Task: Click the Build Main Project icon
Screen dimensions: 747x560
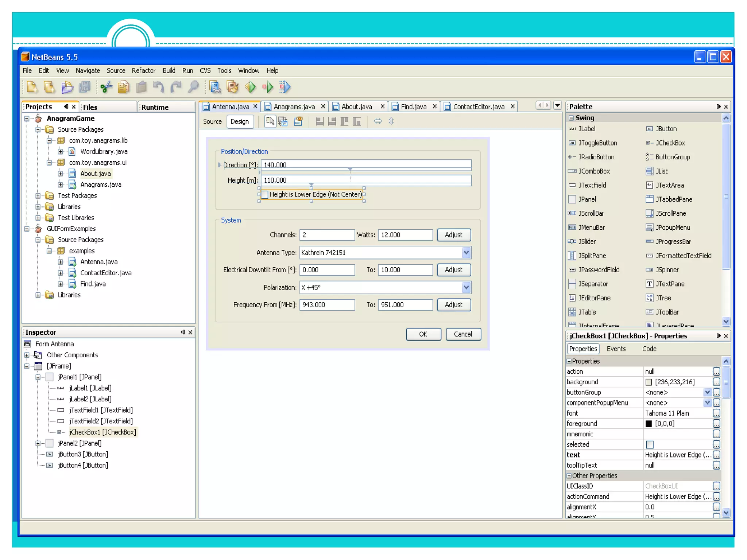Action: tap(215, 87)
